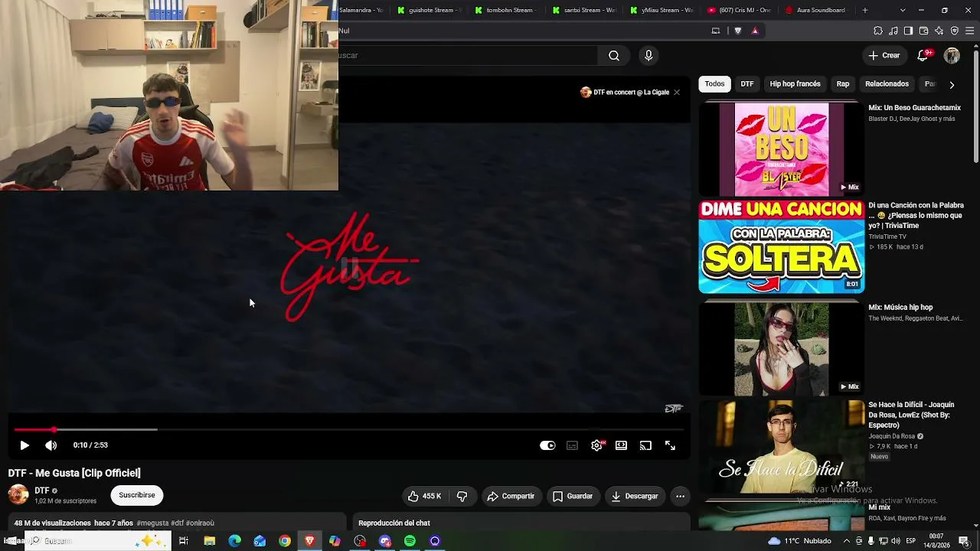Show more filter chips with right arrow
This screenshot has width=980, height=551.
(952, 85)
